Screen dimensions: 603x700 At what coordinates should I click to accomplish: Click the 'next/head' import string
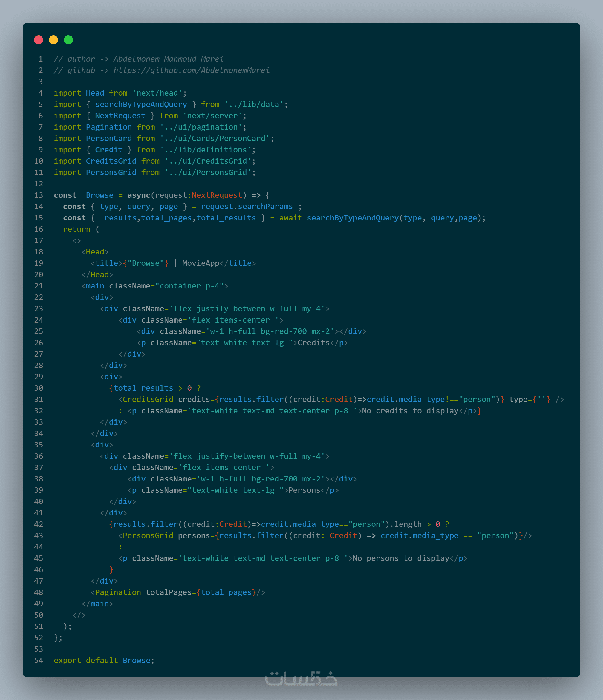click(x=157, y=93)
